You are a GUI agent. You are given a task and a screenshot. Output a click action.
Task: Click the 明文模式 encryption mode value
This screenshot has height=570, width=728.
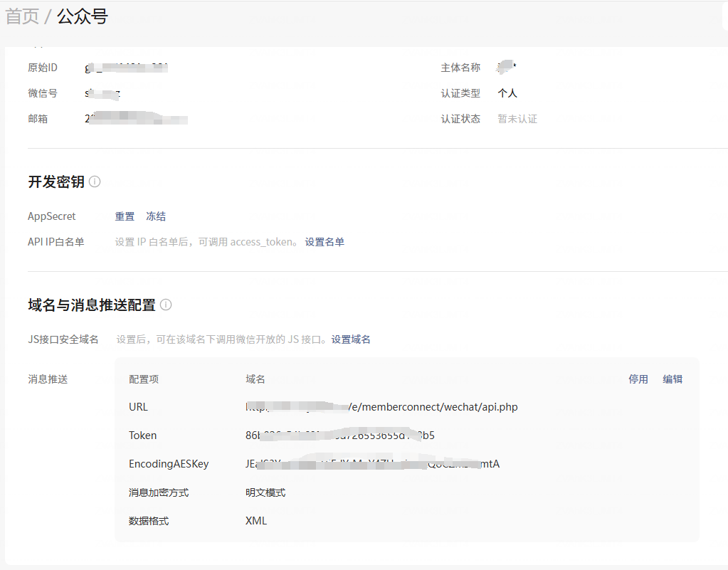point(264,492)
